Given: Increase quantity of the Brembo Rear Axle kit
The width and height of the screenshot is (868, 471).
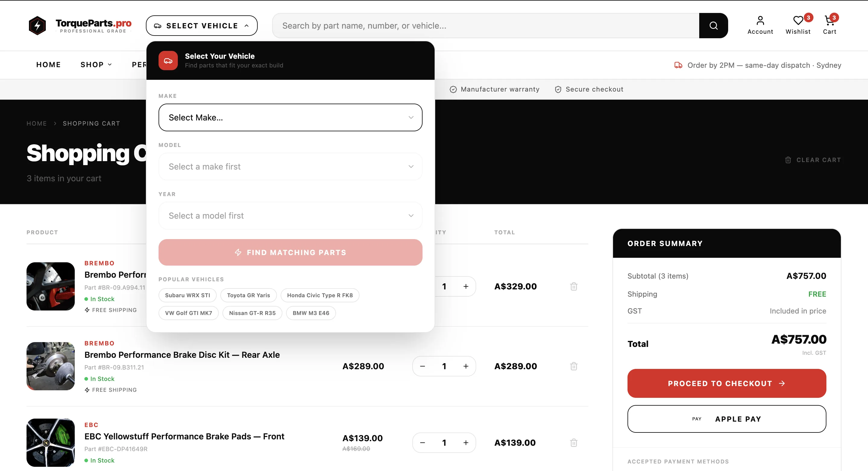Looking at the screenshot, I should (466, 366).
